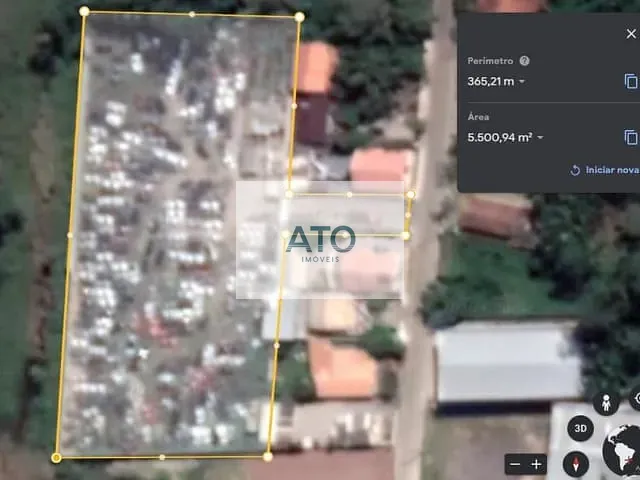
Task: Zoom out with the minus button
Action: point(515,464)
